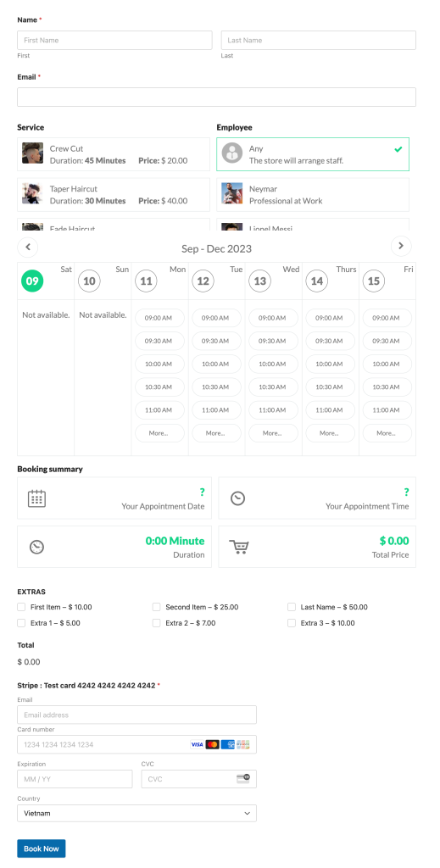Click the calendar icon in Booking summary
This screenshot has width=440, height=868.
36,498
